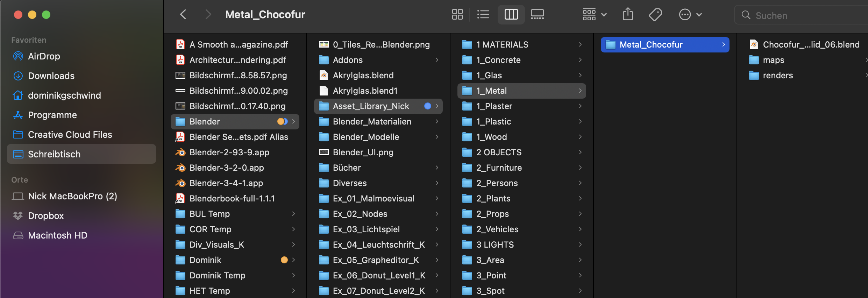Click the Bücher folder icon
This screenshot has width=868, height=298.
(x=324, y=168)
